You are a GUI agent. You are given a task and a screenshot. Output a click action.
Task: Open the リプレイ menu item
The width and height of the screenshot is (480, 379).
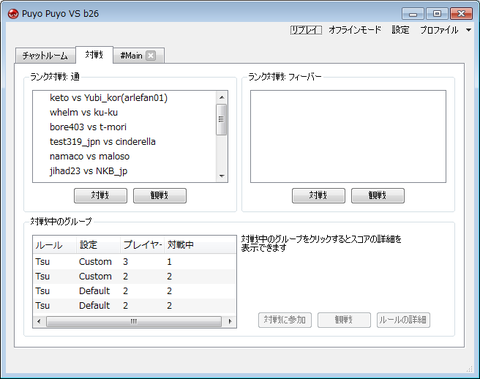(306, 30)
